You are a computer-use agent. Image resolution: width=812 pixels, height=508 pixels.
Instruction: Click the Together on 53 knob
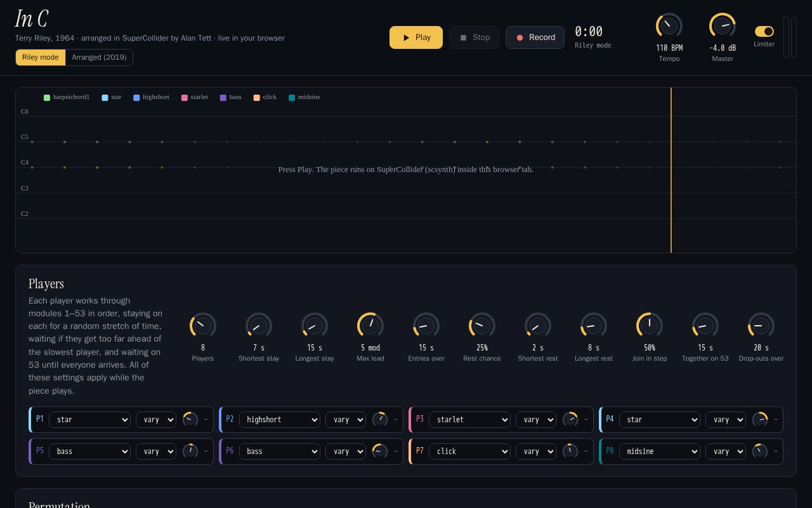(705, 326)
